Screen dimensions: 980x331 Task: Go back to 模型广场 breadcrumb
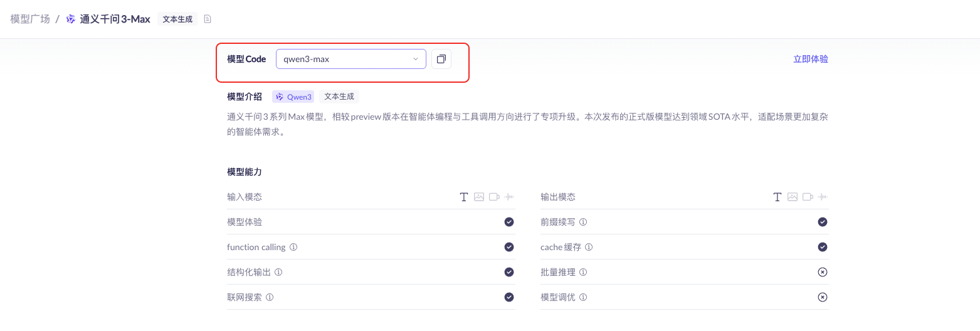point(30,19)
